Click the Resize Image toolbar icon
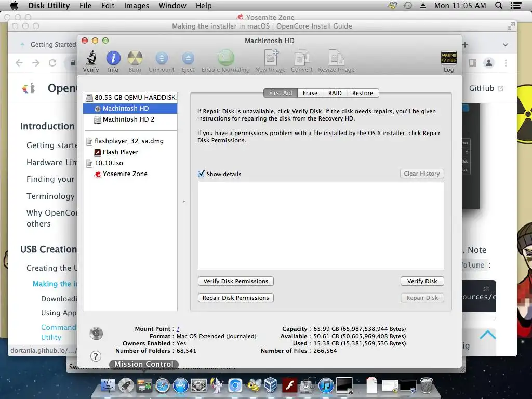 pyautogui.click(x=336, y=58)
